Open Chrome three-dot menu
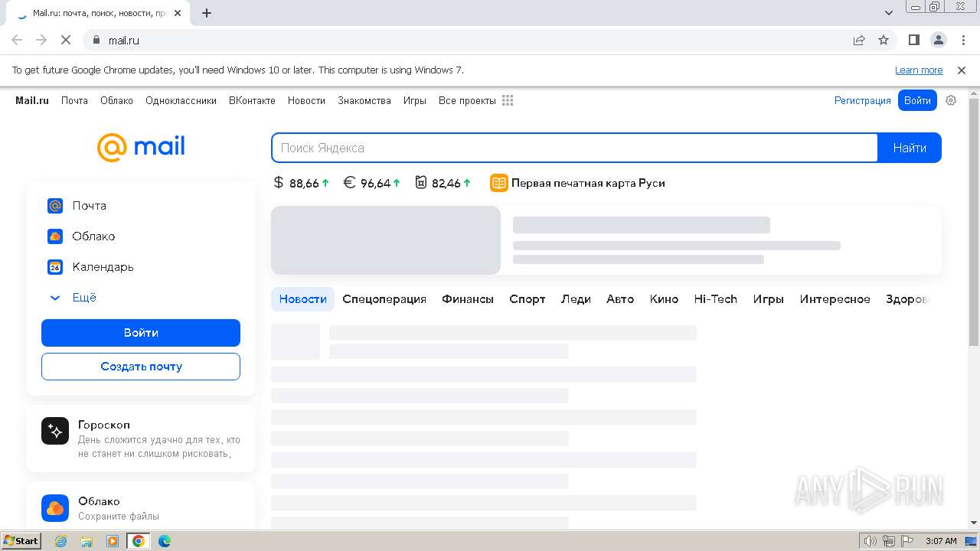Viewport: 980px width, 551px height. [962, 40]
